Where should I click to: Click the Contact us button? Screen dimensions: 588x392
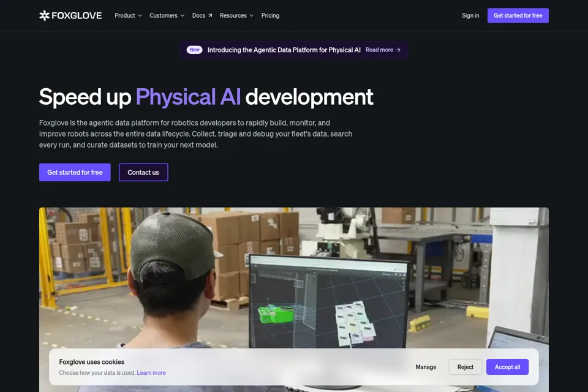click(143, 172)
